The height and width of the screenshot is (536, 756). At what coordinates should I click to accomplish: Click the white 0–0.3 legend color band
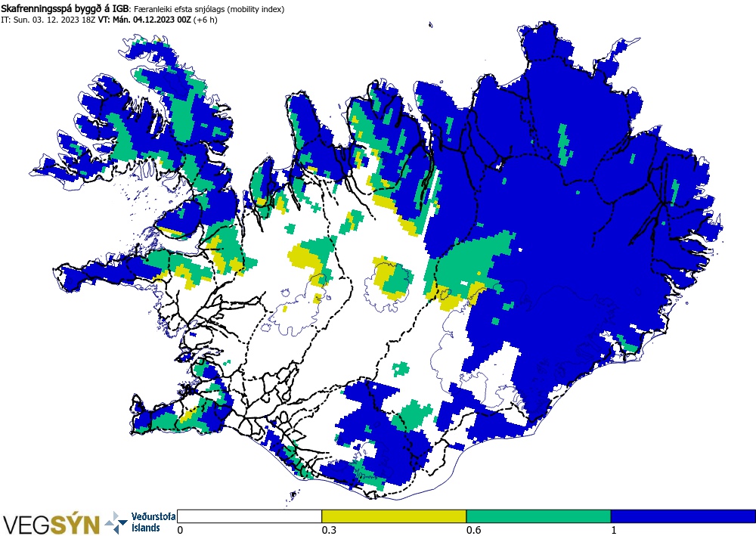tap(249, 516)
